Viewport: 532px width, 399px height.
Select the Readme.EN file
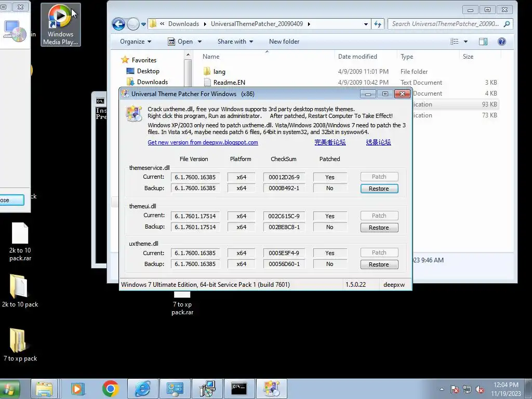click(224, 83)
